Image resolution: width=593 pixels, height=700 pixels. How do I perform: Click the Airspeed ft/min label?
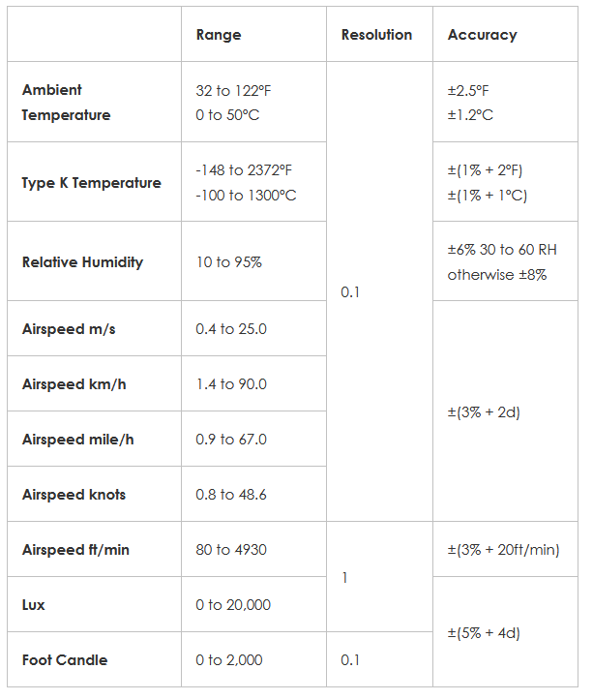click(x=75, y=550)
